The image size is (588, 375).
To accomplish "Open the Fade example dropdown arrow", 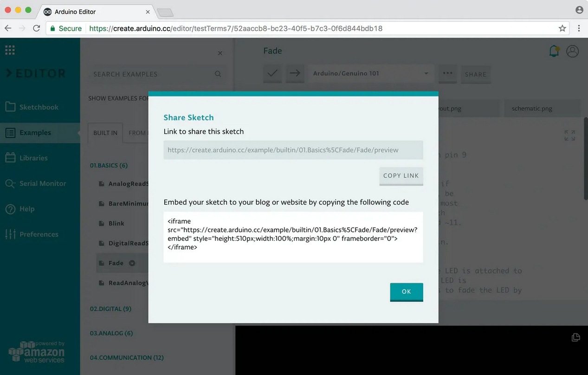I will coord(132,263).
